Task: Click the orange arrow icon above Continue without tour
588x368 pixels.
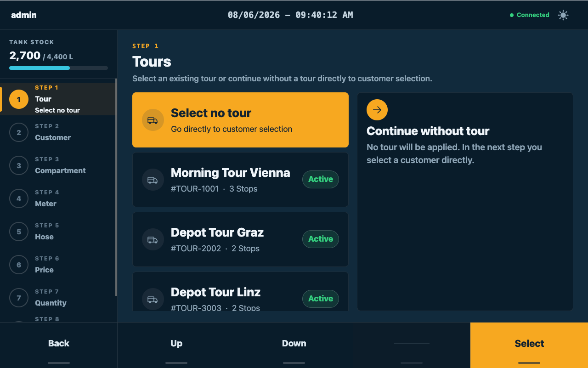Action: 377,110
